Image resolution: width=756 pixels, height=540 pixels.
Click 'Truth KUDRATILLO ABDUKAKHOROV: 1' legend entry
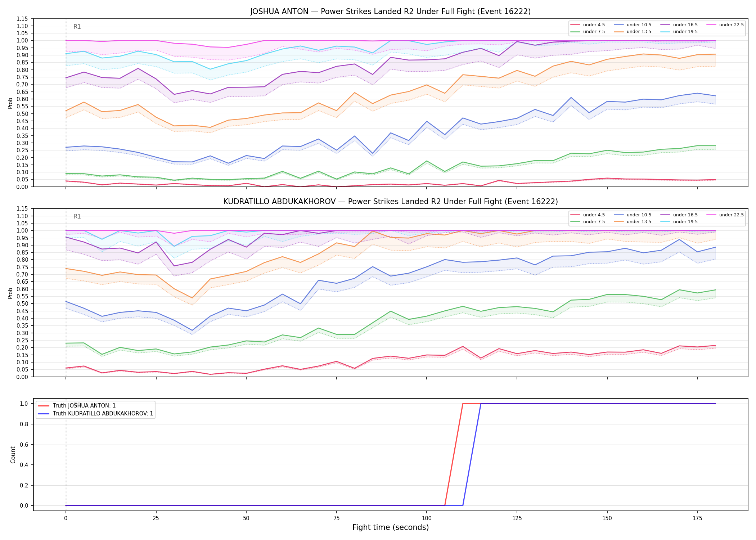(96, 414)
